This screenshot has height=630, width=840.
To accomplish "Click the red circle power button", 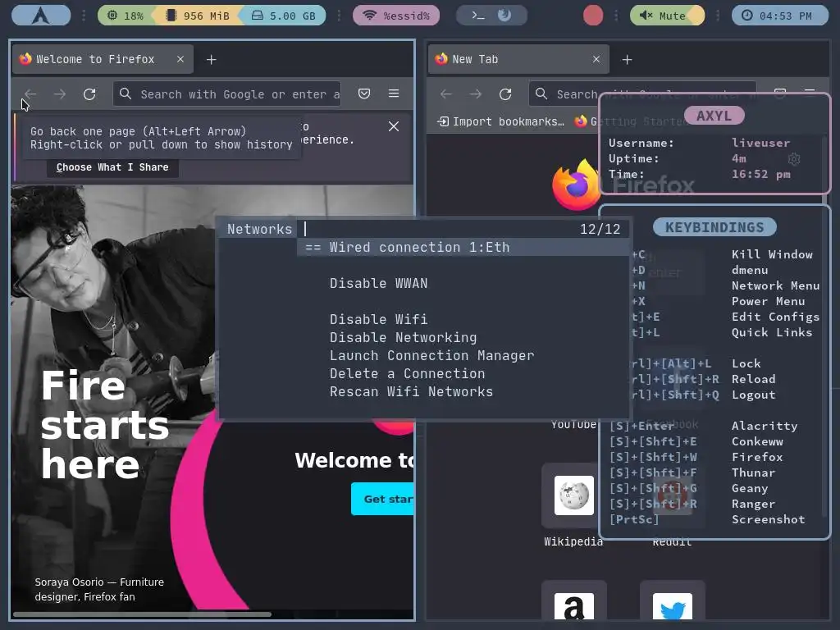I will tap(593, 15).
